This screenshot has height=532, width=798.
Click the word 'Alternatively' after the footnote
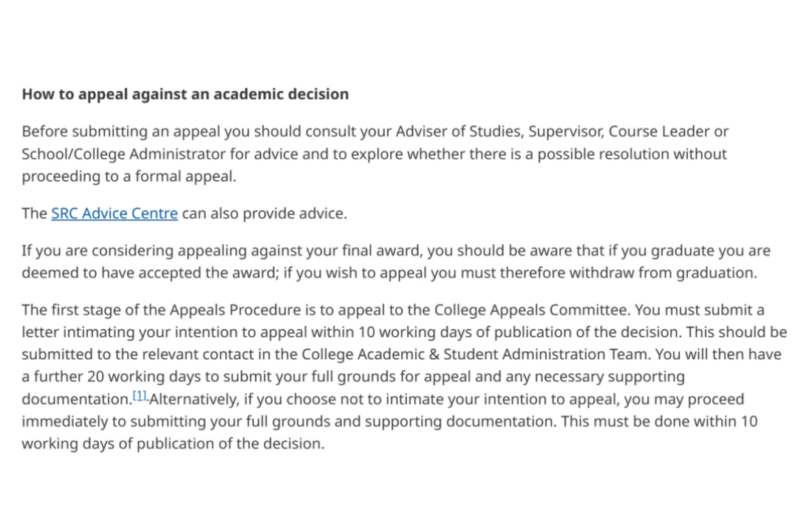194,399
